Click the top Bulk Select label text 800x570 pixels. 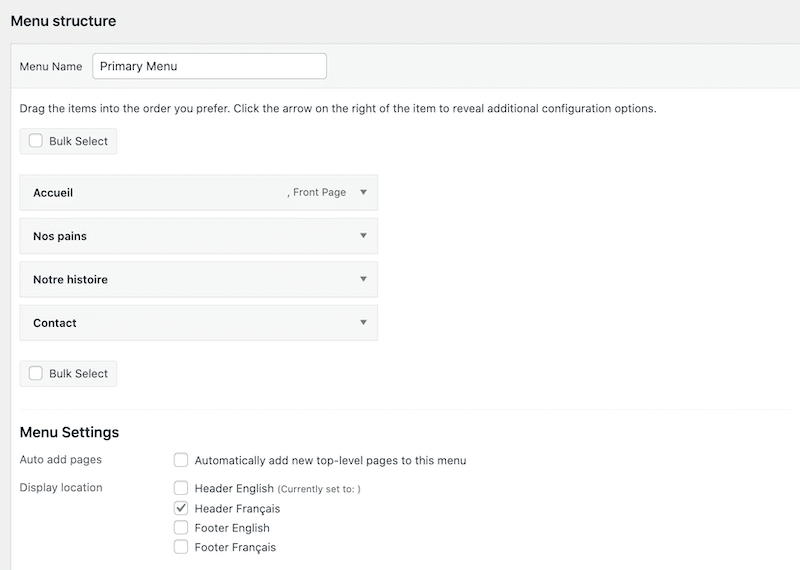(x=78, y=141)
